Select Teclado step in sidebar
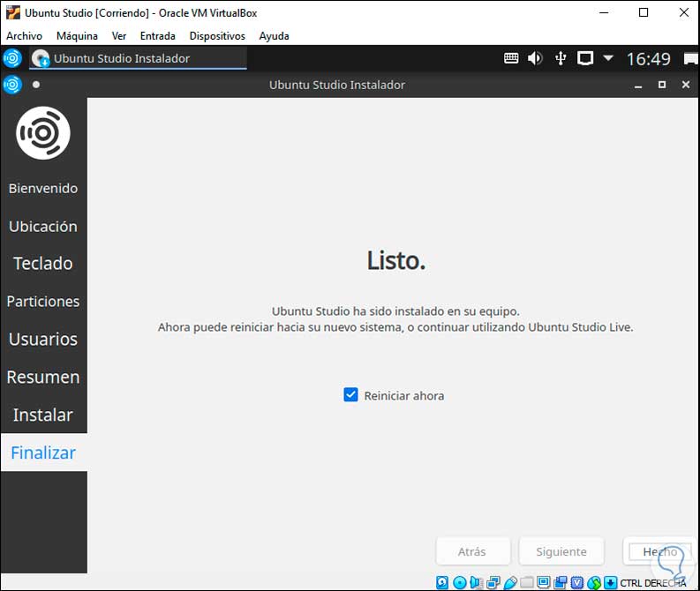The image size is (700, 591). 43,264
